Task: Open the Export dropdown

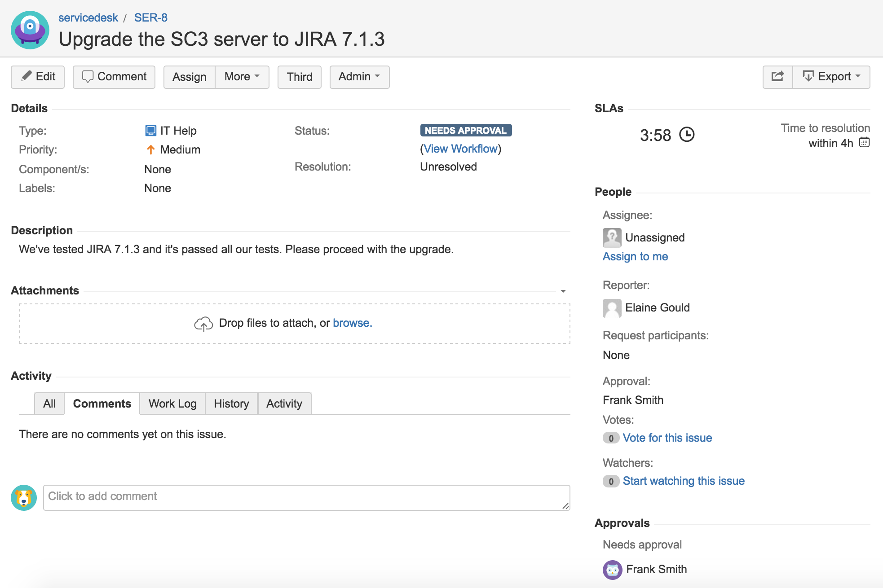Action: 831,77
